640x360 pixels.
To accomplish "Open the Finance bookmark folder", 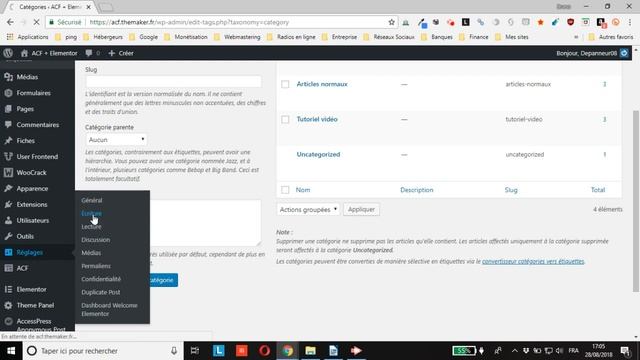I will [x=474, y=37].
